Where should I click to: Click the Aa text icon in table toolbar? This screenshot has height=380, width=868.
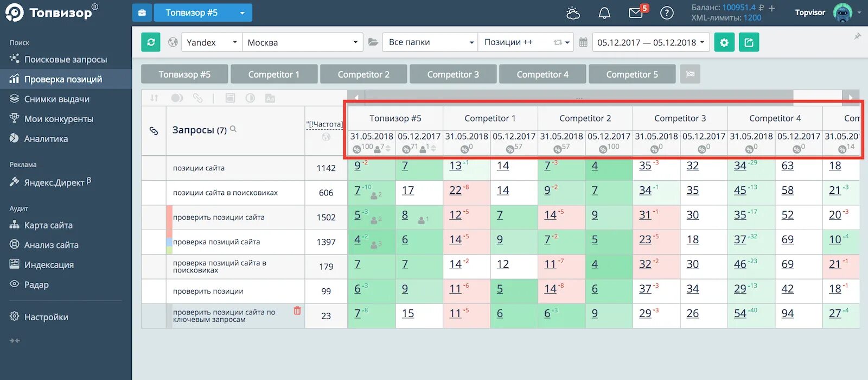[x=270, y=98]
